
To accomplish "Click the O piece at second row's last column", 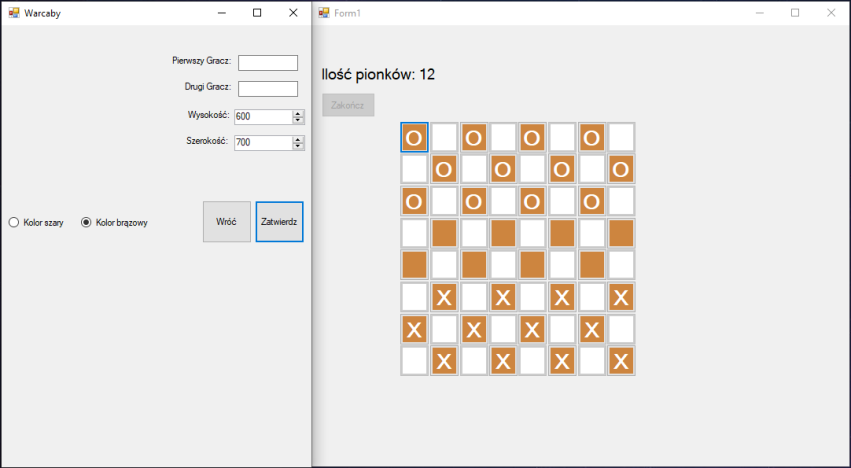I will pos(621,169).
